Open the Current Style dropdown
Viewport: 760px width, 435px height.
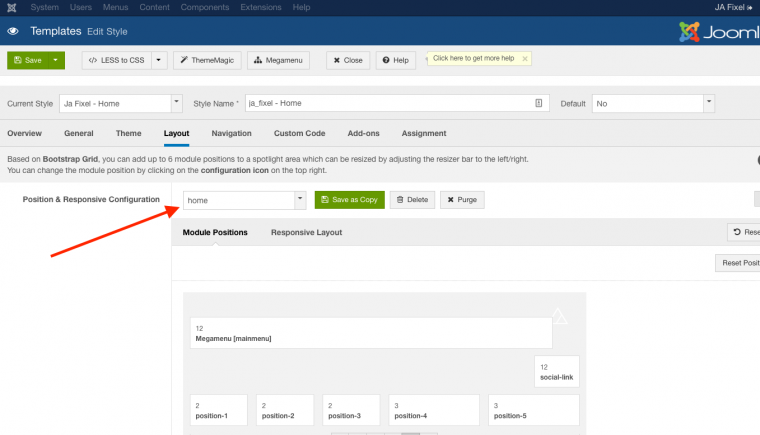pos(121,103)
